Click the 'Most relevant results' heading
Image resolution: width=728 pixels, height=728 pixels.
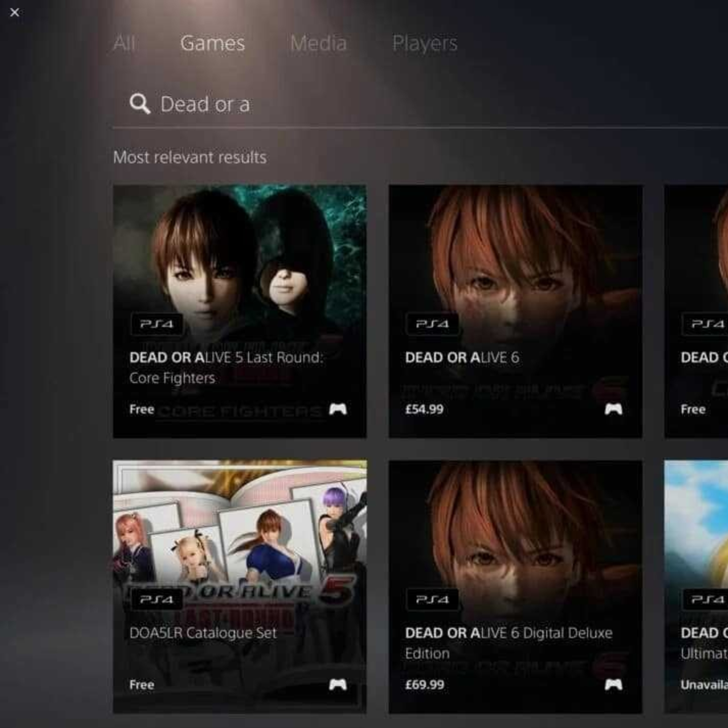pyautogui.click(x=190, y=157)
